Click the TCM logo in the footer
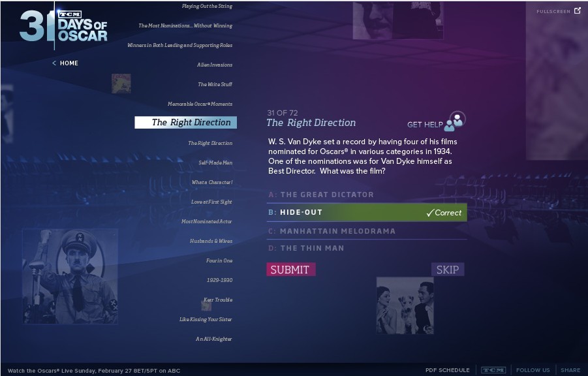588x376 pixels. 493,370
